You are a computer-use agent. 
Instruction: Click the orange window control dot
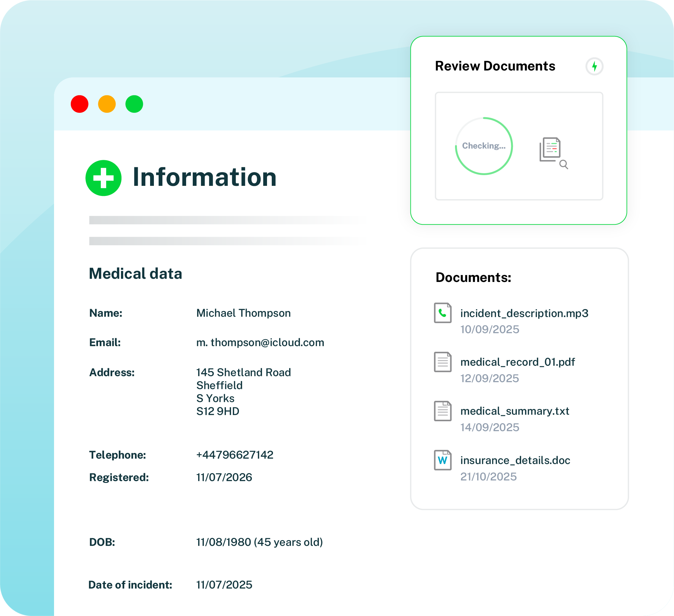[107, 104]
